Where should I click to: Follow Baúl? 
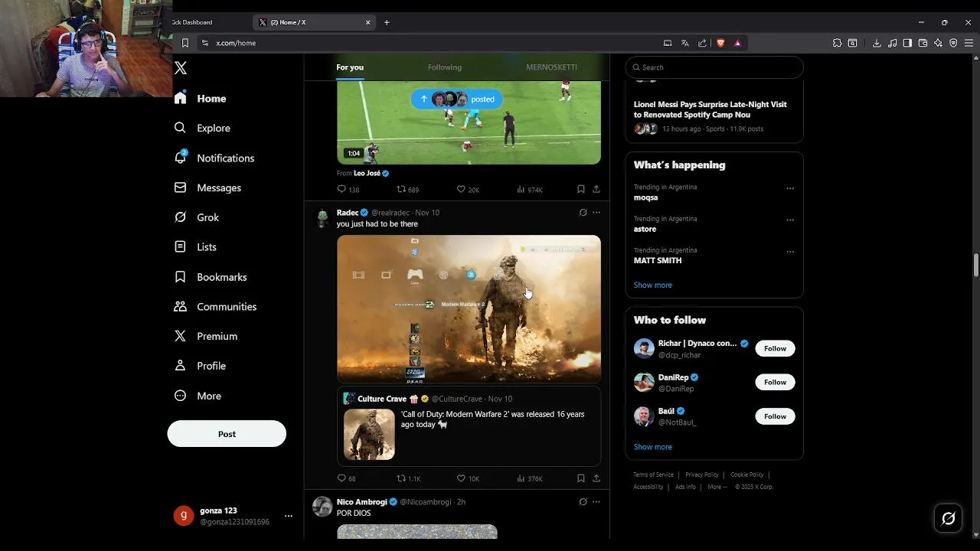pos(775,416)
